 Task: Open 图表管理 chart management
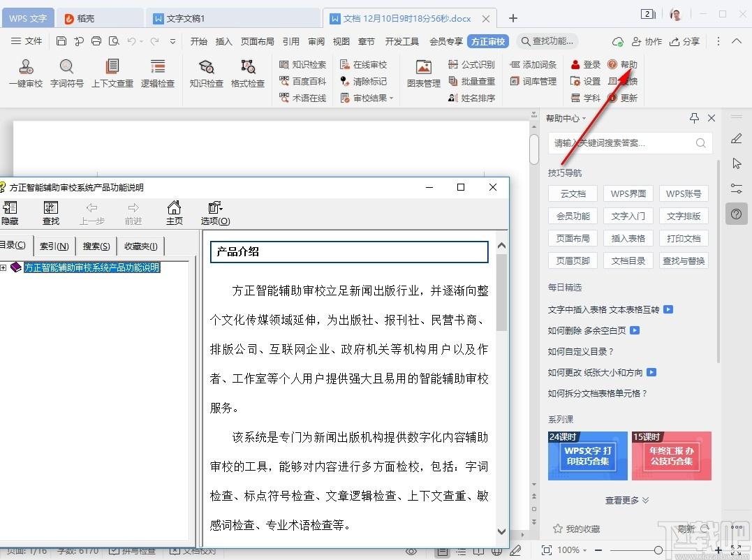[x=423, y=73]
